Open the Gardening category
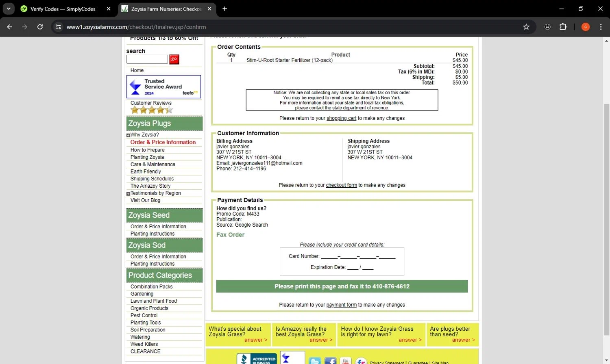 (142, 294)
